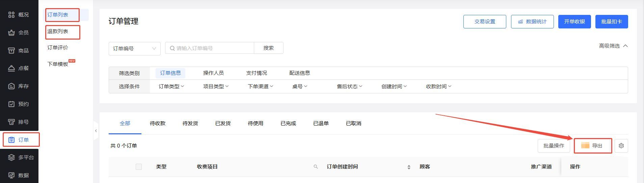The height and width of the screenshot is (183, 644).
Task: Switch to the 待发货 tab
Action: (190, 123)
